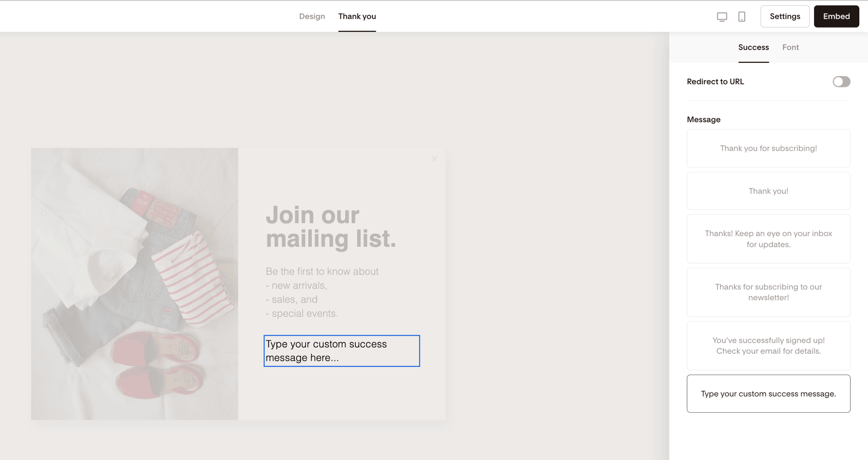This screenshot has height=460, width=868.
Task: Click the "Be the first to know about" text
Action: point(322,271)
